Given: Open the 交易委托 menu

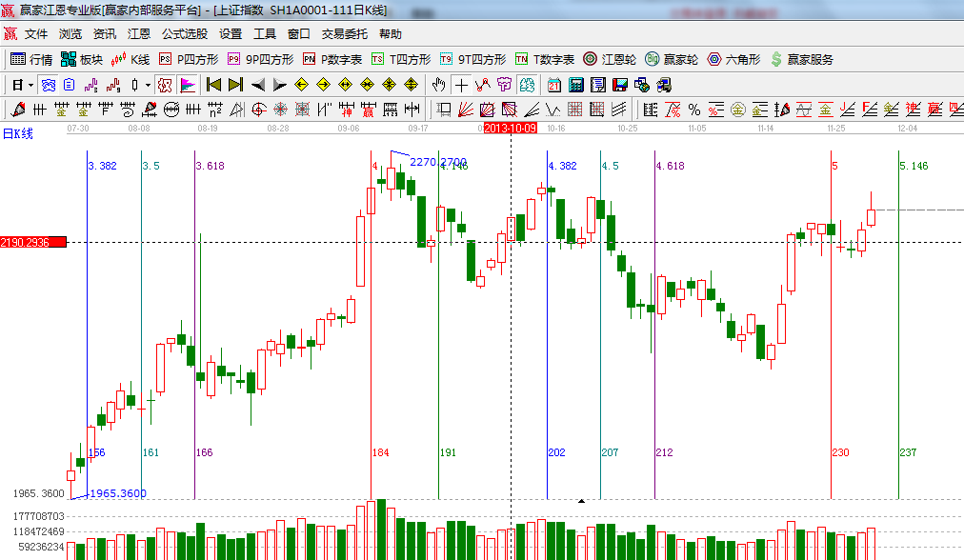Looking at the screenshot, I should point(344,33).
